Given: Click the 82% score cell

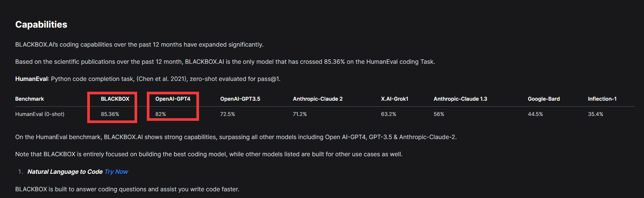Looking at the screenshot, I should [x=161, y=114].
